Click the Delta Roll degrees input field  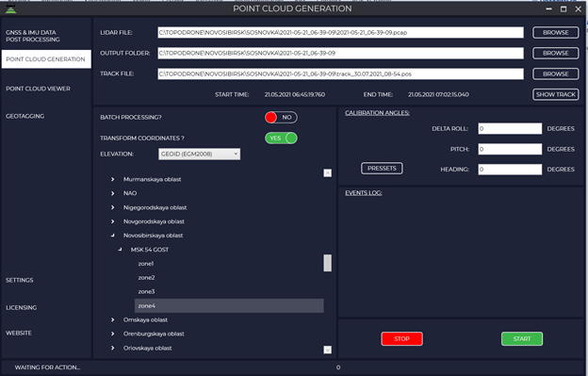[510, 128]
